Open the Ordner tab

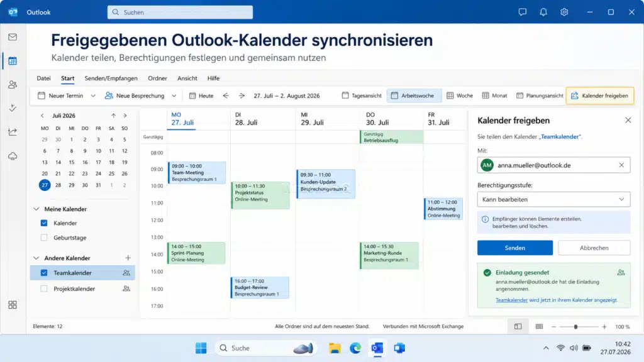tap(157, 78)
